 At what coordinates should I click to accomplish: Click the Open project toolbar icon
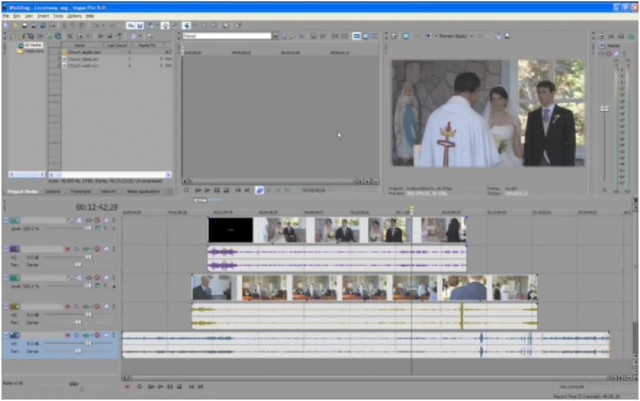point(16,25)
